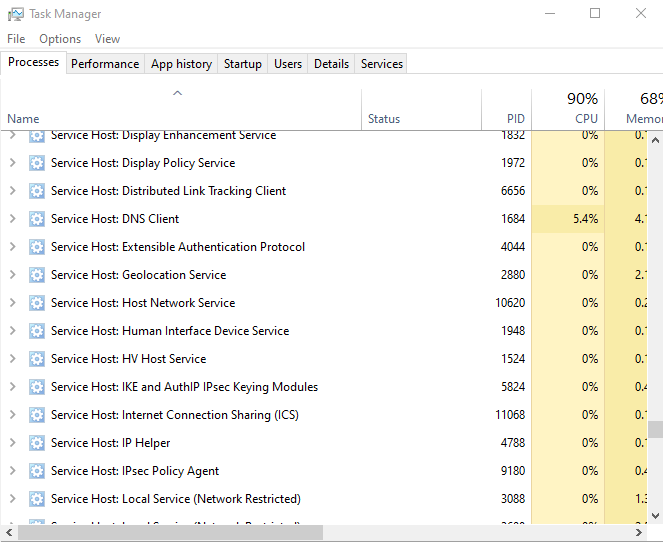The width and height of the screenshot is (663, 544).
Task: Maximize the Task Manager window
Action: point(595,14)
